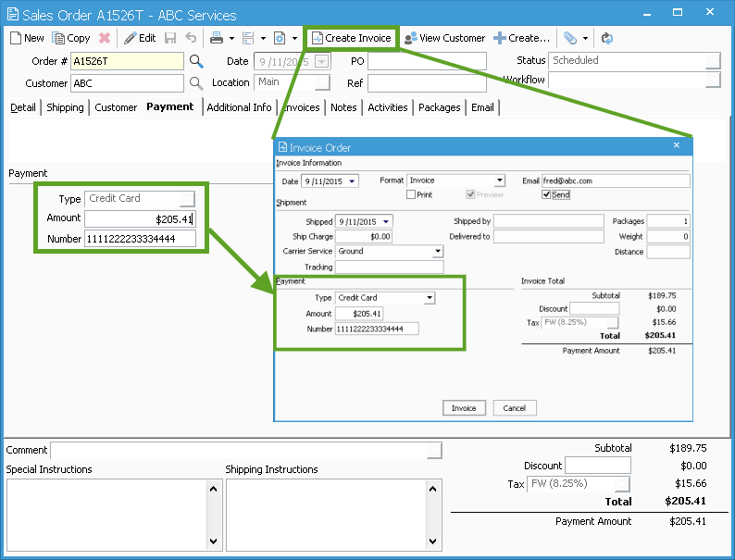
Task: Click Special Instructions scroll up arrow
Action: pos(213,489)
